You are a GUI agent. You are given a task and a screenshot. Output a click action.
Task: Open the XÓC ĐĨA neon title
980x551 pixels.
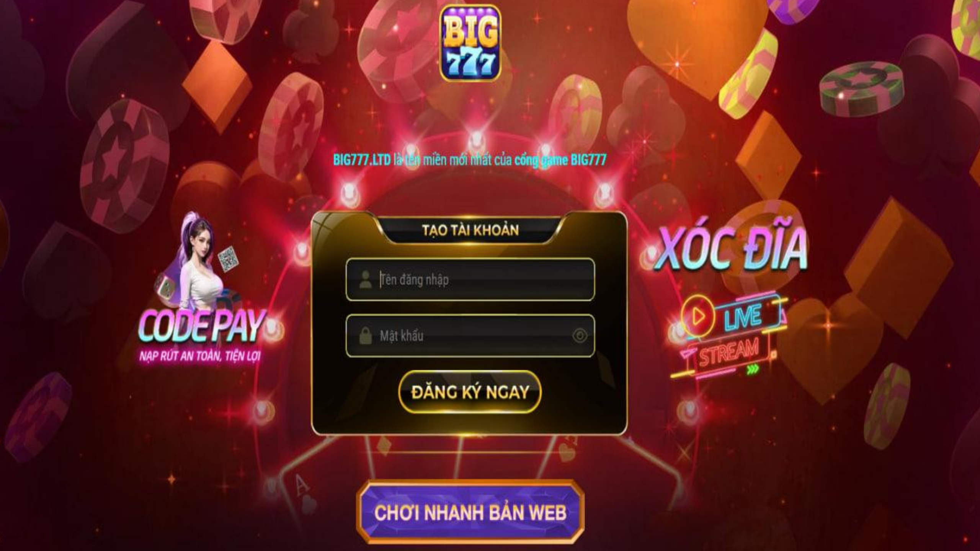[x=732, y=250]
